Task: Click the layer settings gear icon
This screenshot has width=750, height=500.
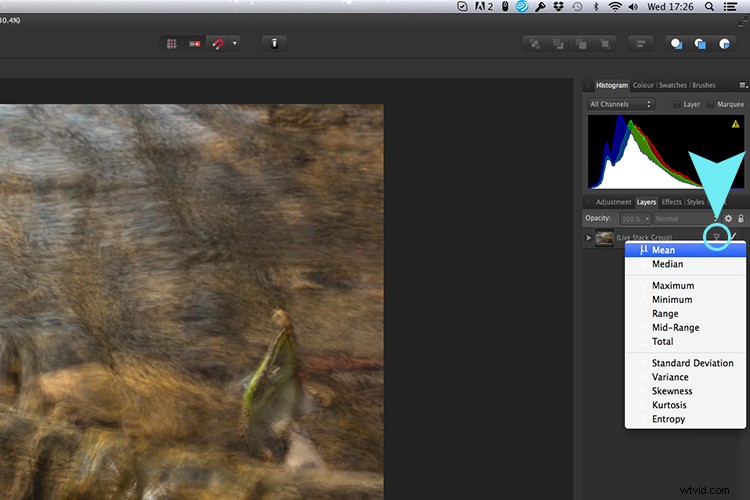Action: (x=728, y=218)
